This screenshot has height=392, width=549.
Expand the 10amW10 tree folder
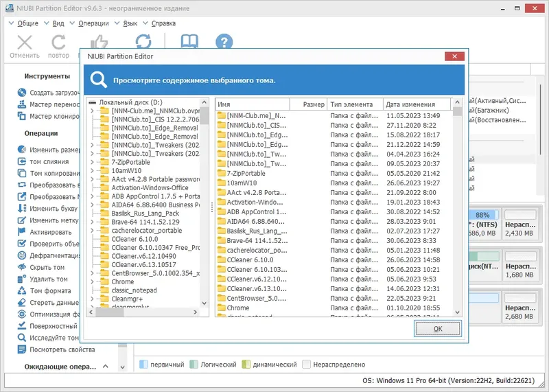coord(92,171)
